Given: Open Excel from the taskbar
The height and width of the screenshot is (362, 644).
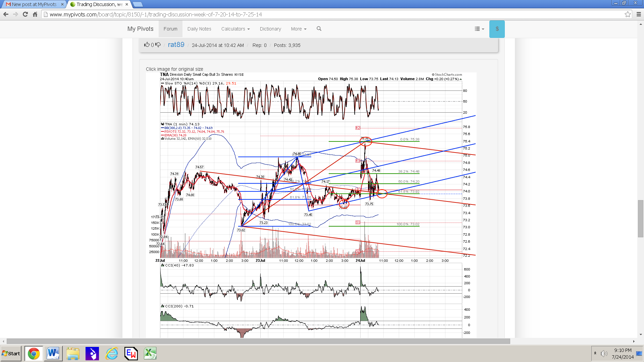Looking at the screenshot, I should point(150,354).
